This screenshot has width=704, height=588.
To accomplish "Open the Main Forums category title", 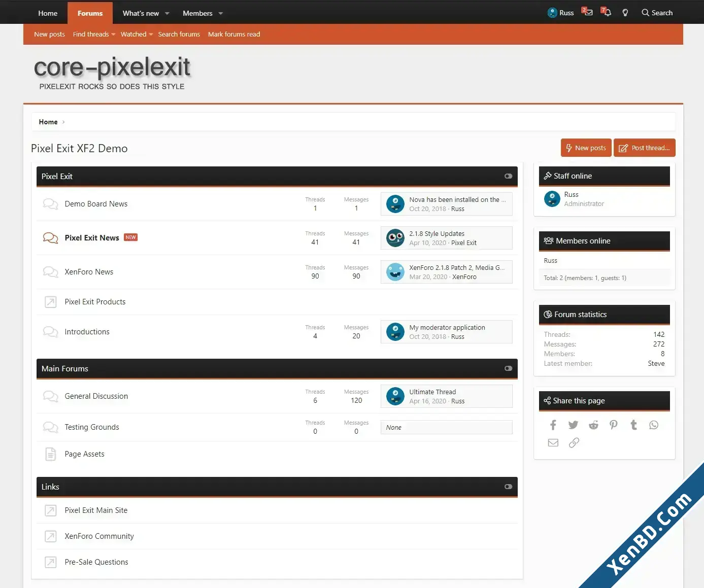I will pos(65,368).
